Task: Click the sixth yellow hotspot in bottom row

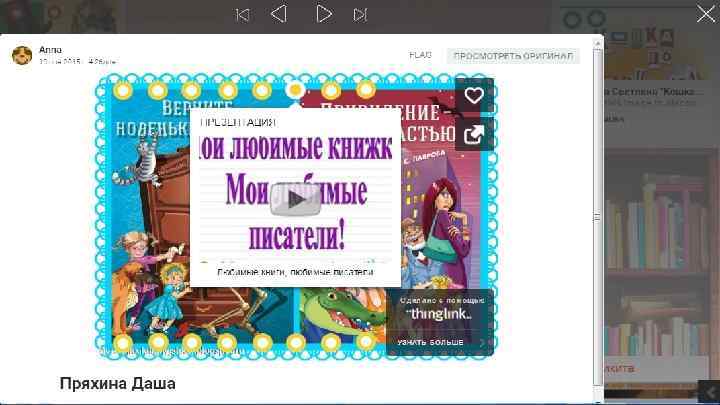Action: pyautogui.click(x=296, y=343)
